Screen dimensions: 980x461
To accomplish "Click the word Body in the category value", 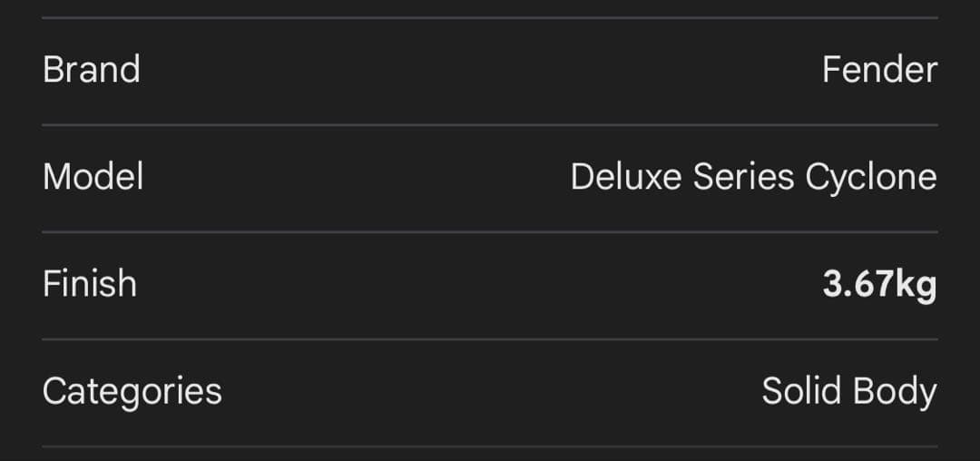I will 893,391.
